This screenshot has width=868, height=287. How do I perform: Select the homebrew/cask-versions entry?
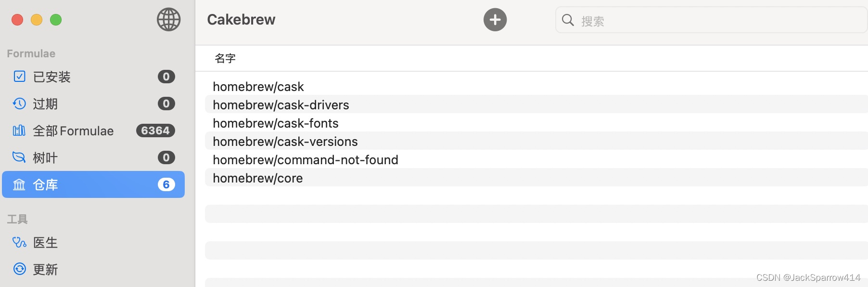coord(285,142)
